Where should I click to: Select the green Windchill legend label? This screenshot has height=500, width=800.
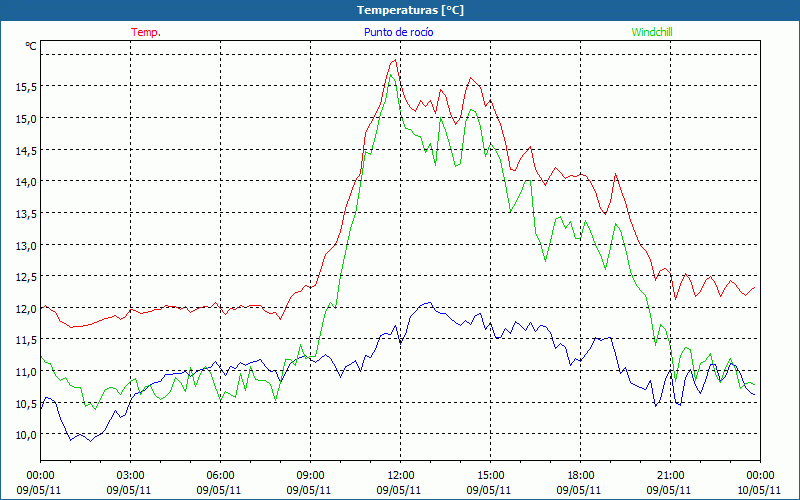(x=652, y=32)
